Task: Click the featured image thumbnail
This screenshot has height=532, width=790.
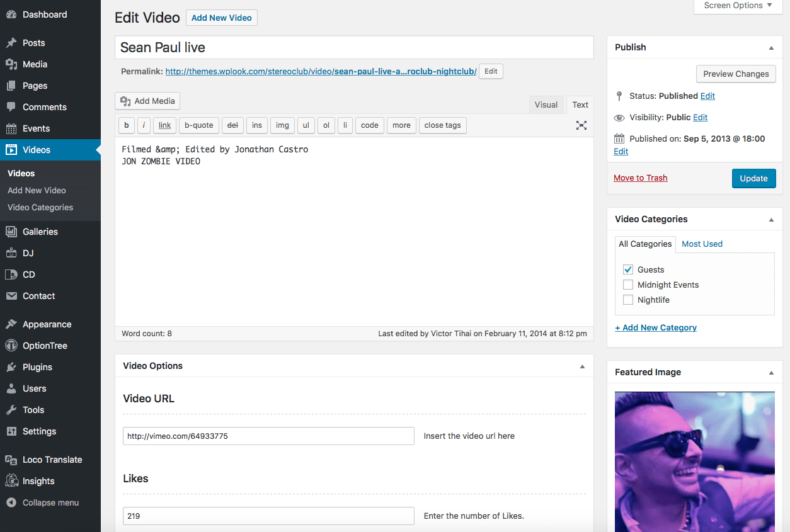Action: [x=694, y=461]
